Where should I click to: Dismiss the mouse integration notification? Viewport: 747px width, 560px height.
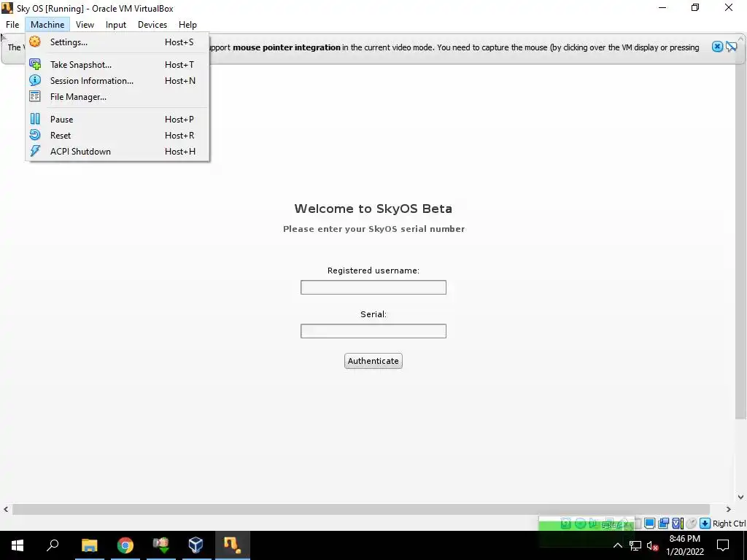tap(717, 47)
